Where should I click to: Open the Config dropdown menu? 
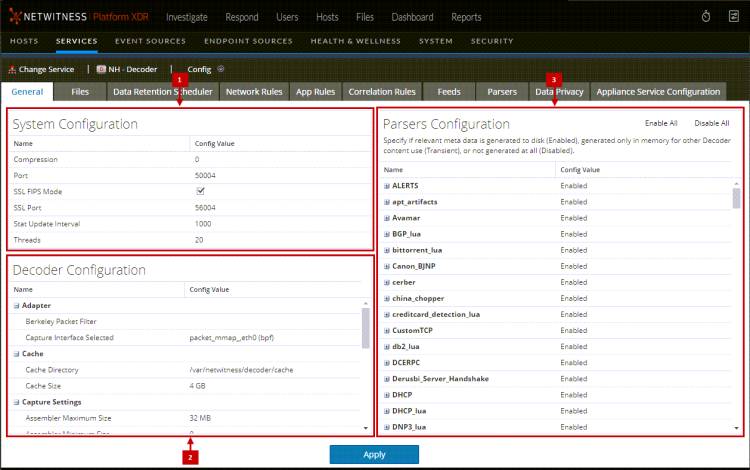220,69
